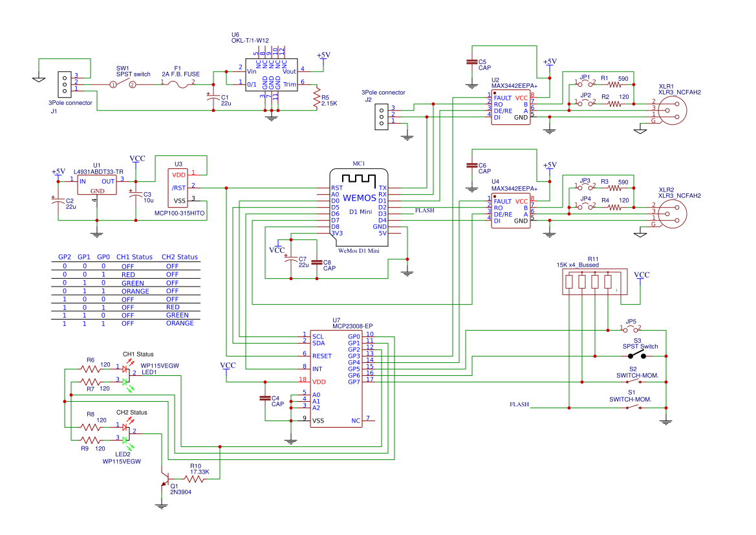Select the "CH2 Status" table column header
The height and width of the screenshot is (535, 756).
[x=180, y=257]
